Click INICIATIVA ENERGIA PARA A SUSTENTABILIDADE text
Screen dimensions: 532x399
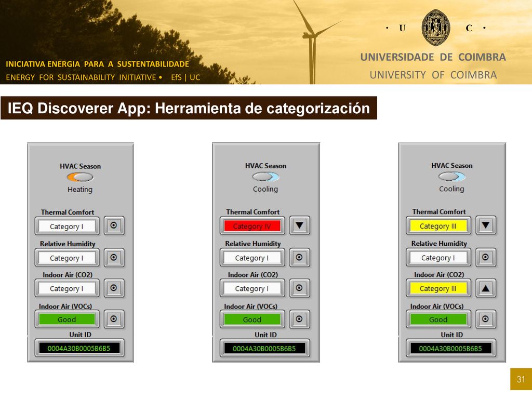click(x=97, y=64)
